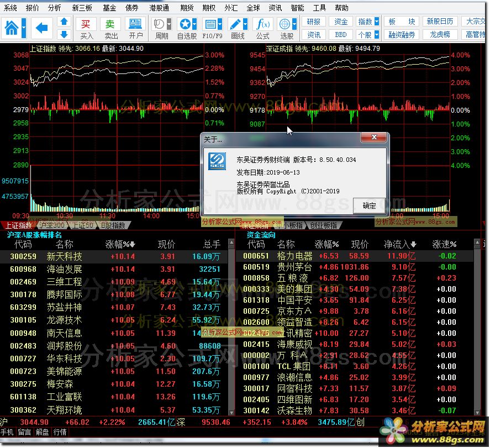This screenshot has width=490, height=448.
Task: Click the 资讯 toolbar button
Action: (x=313, y=35)
